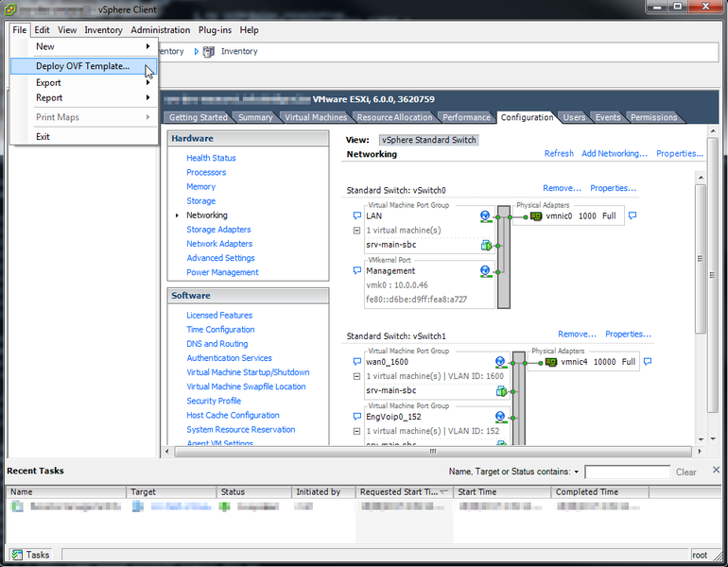Click the green status icon in task row

coord(225,507)
